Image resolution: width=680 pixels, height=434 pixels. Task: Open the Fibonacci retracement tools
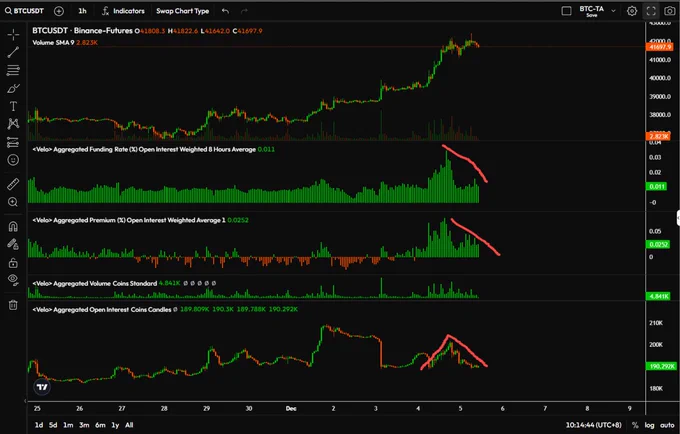13,70
